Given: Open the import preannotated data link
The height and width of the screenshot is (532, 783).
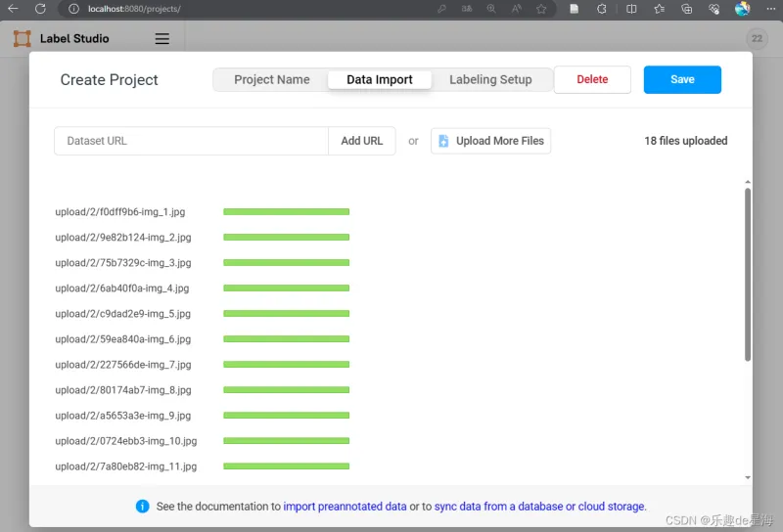Looking at the screenshot, I should pos(345,507).
